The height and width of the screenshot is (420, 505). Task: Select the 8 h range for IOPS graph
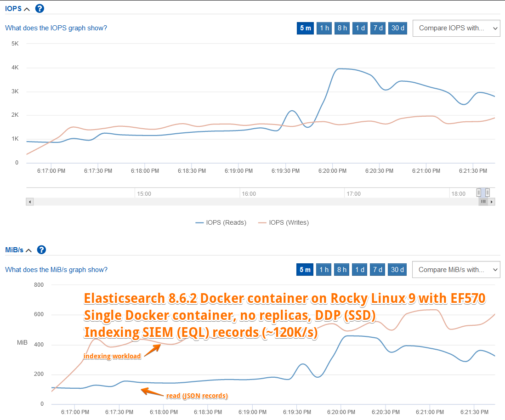pos(342,28)
